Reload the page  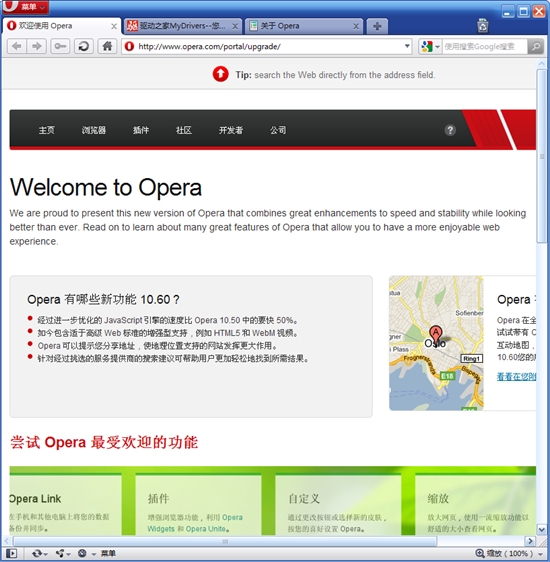(x=84, y=46)
